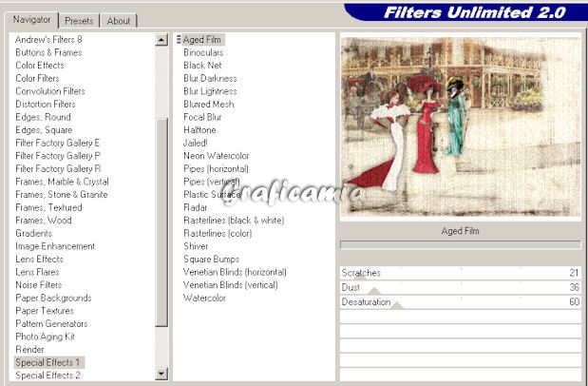Open the Image Enhancement category
This screenshot has height=386, width=588.
click(x=55, y=246)
